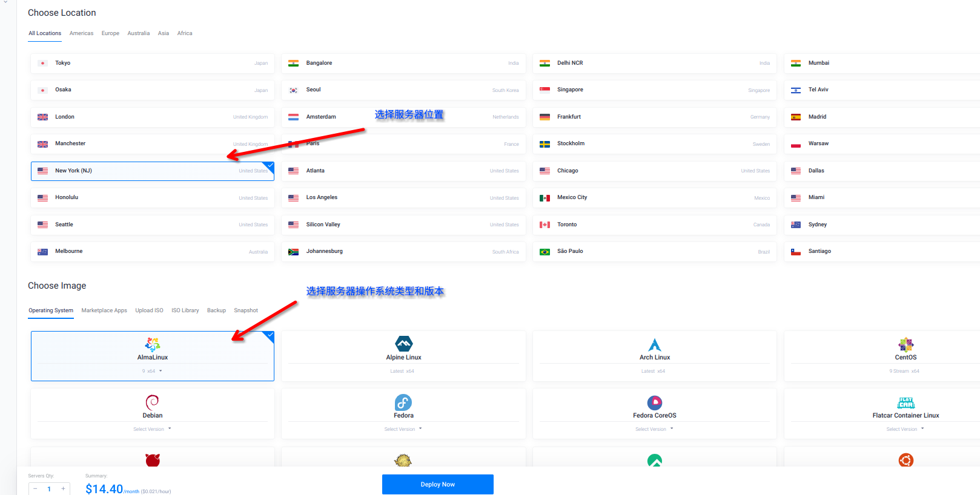Open Fedora CoreOS Select Version dropdown

655,429
